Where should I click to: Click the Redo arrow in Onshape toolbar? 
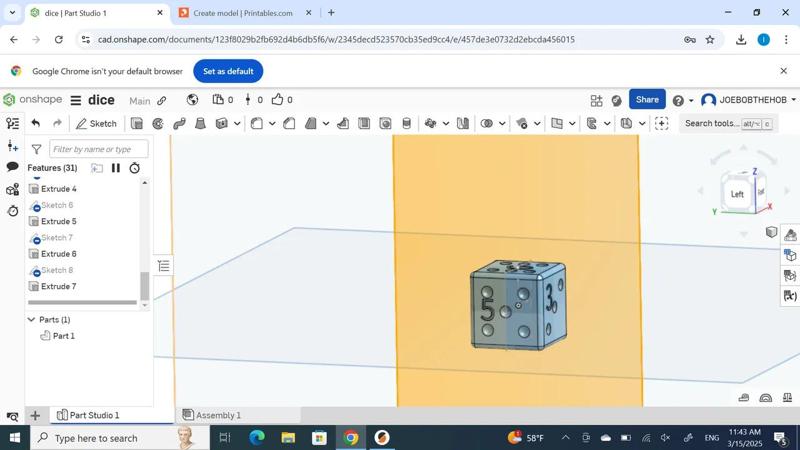tap(57, 123)
